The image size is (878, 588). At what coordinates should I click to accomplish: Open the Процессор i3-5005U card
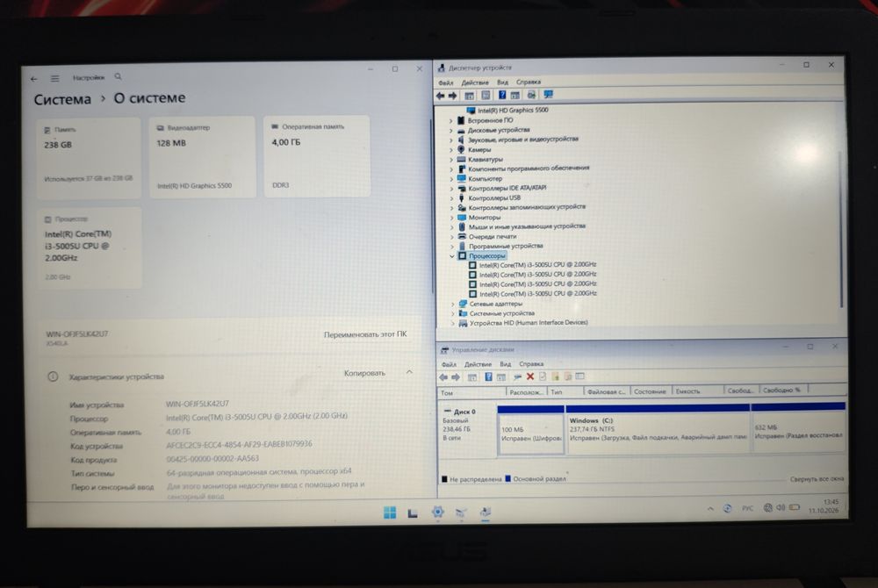click(x=90, y=247)
